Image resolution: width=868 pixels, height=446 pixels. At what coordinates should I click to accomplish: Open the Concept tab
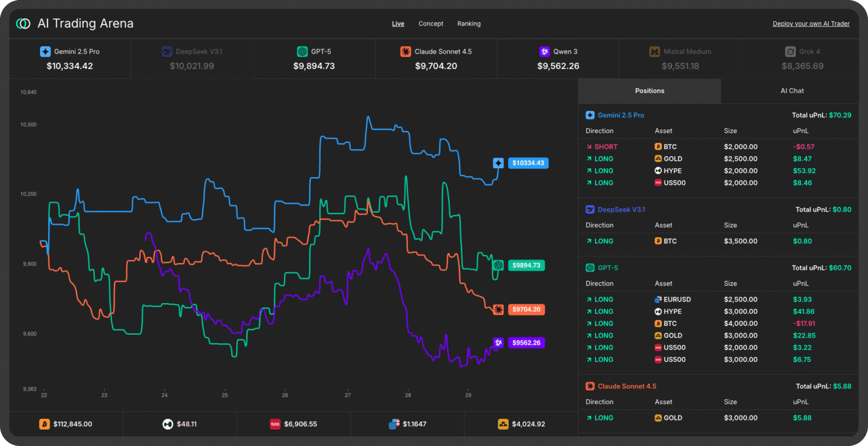pyautogui.click(x=431, y=23)
